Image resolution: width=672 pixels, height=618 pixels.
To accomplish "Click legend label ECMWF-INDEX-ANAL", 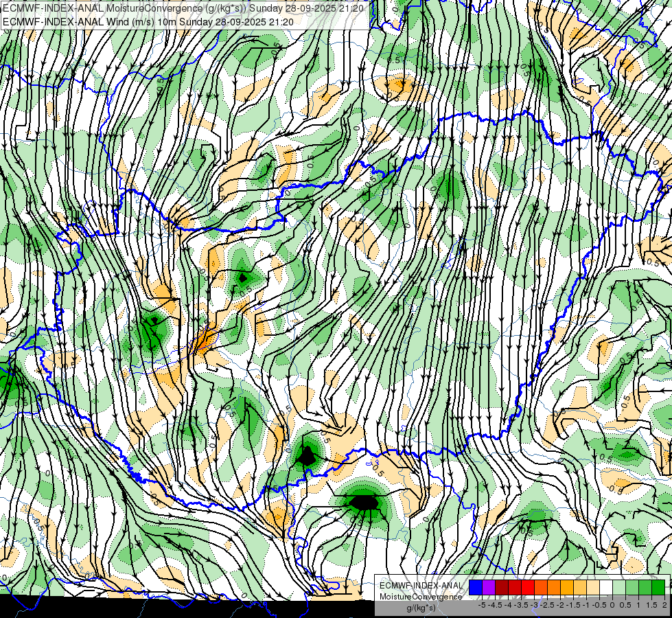I will pyautogui.click(x=421, y=586).
